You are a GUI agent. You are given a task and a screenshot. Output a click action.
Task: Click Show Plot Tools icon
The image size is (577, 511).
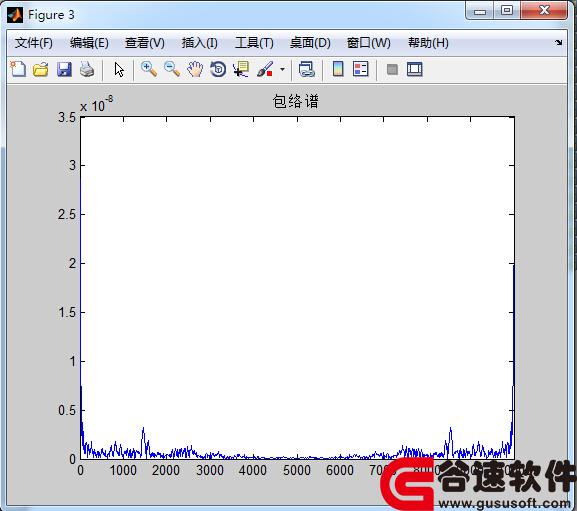tap(415, 69)
